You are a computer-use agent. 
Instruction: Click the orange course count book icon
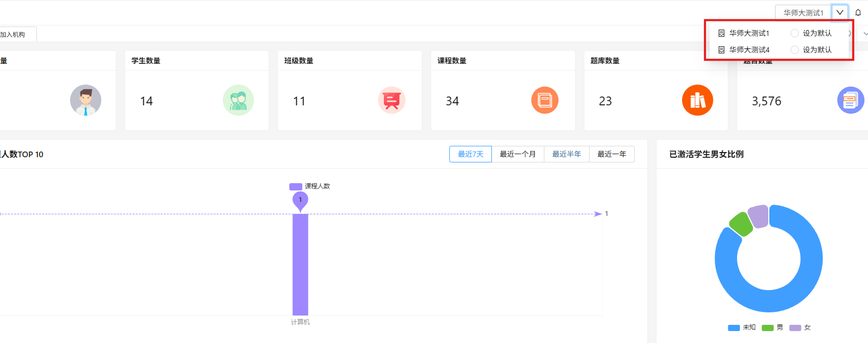coord(544,100)
